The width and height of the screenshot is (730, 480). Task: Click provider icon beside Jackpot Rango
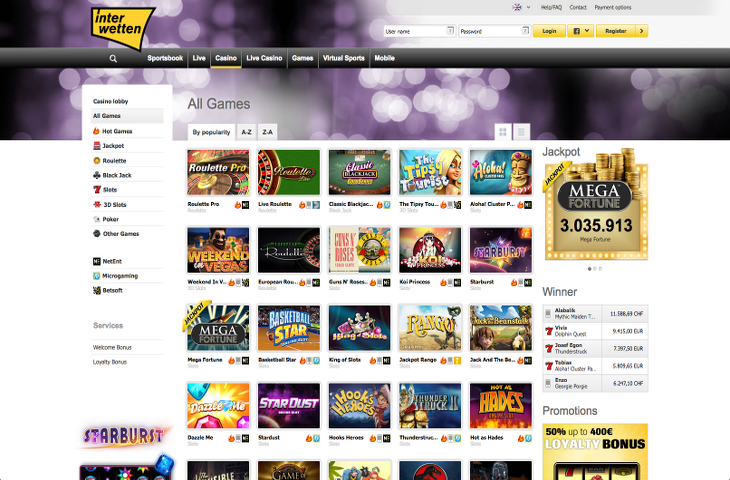458,360
